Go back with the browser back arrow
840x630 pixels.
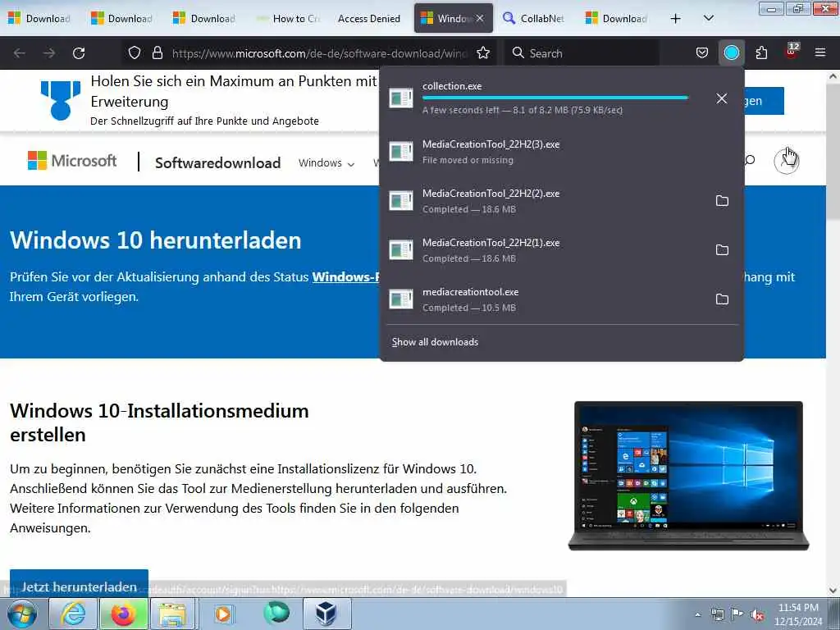pos(20,53)
